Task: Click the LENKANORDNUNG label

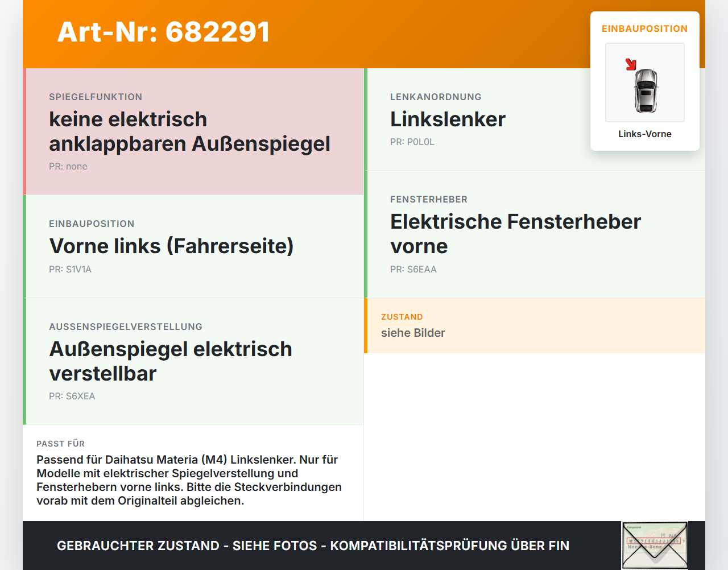Action: point(436,97)
